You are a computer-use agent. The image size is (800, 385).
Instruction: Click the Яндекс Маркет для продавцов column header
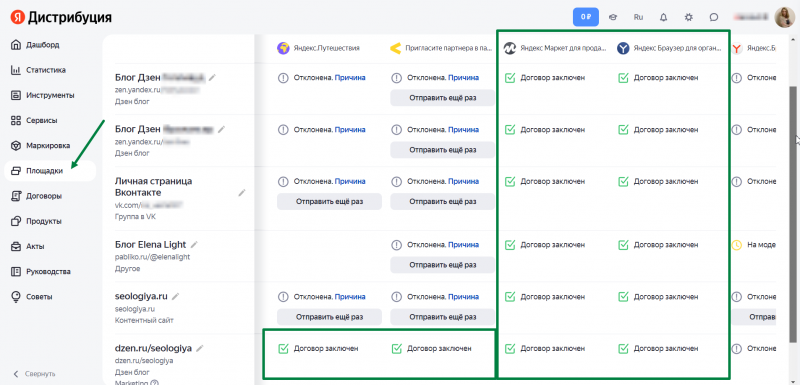point(556,48)
